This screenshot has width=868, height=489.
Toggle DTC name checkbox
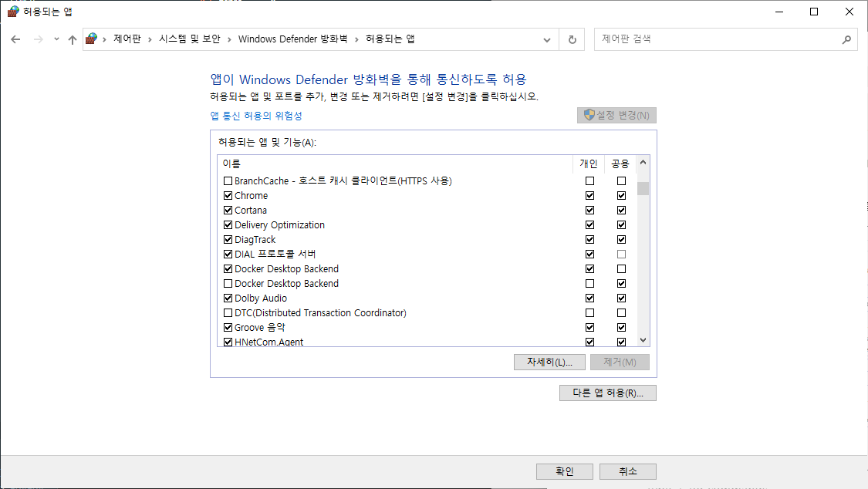[x=228, y=312]
